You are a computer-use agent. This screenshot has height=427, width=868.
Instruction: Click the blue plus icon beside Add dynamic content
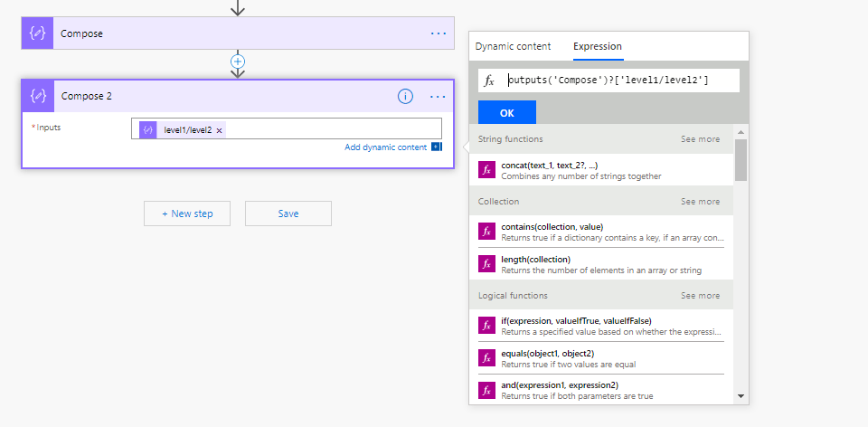click(x=437, y=147)
